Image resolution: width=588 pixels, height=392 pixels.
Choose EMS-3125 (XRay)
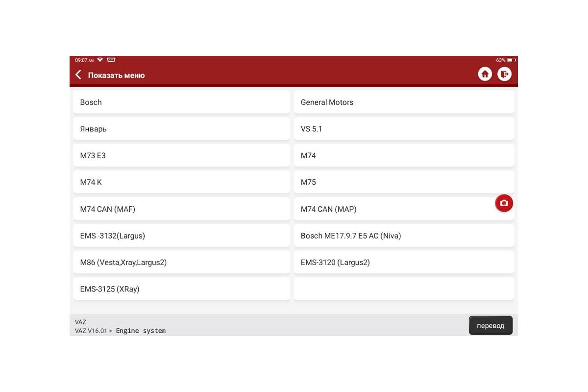(182, 289)
